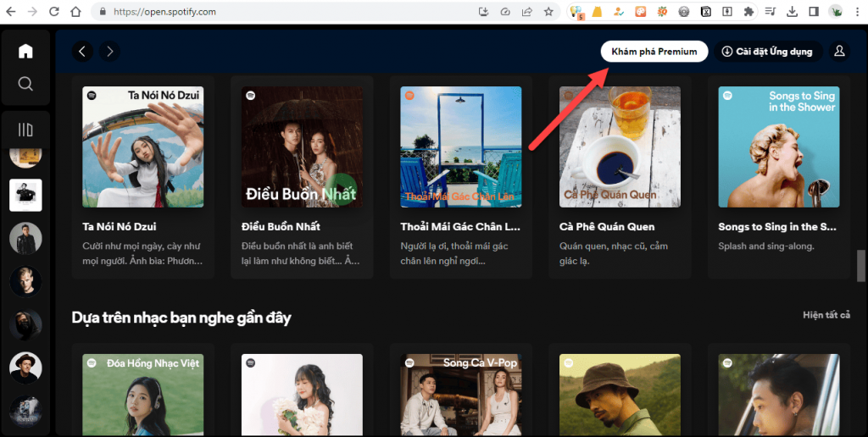
Task: Click the Khám phá Premium button
Action: [654, 52]
